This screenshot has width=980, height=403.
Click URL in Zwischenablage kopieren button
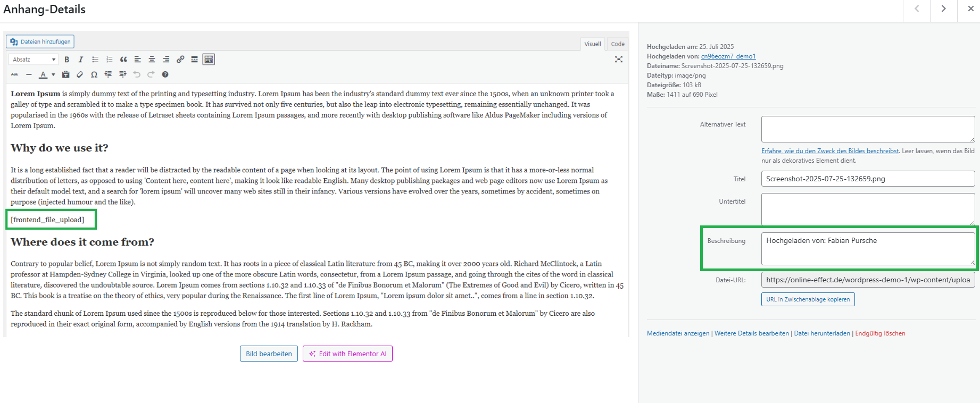(x=808, y=299)
